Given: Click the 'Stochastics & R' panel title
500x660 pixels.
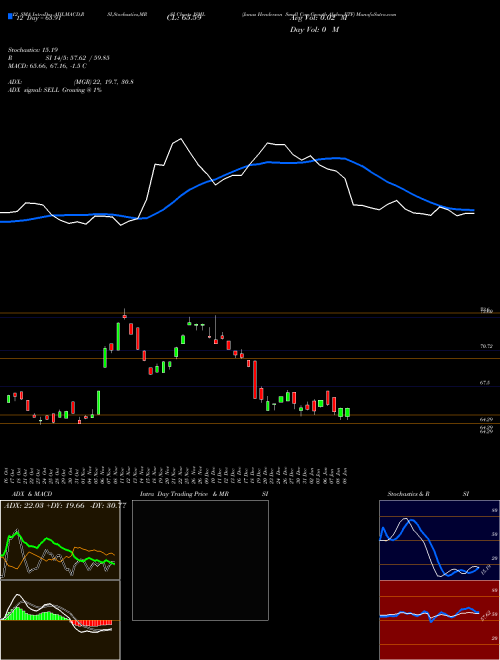Looking at the screenshot, I should coord(409,494).
